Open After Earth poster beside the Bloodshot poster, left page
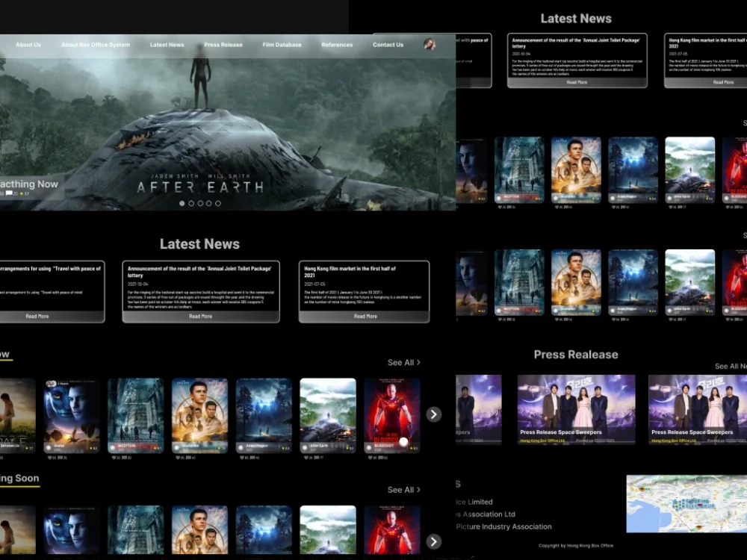 328,415
